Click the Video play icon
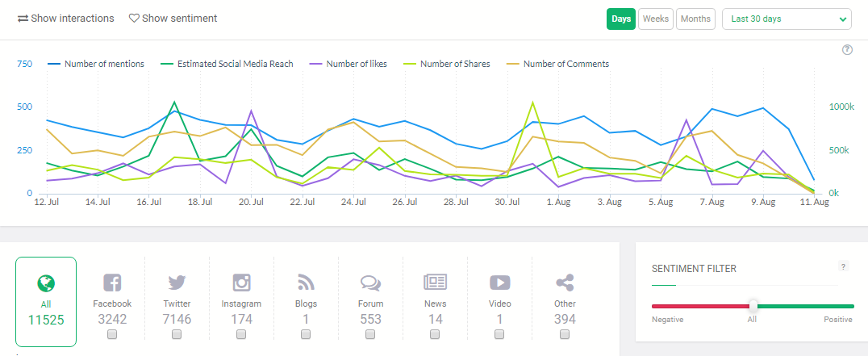The image size is (868, 356). (x=499, y=283)
